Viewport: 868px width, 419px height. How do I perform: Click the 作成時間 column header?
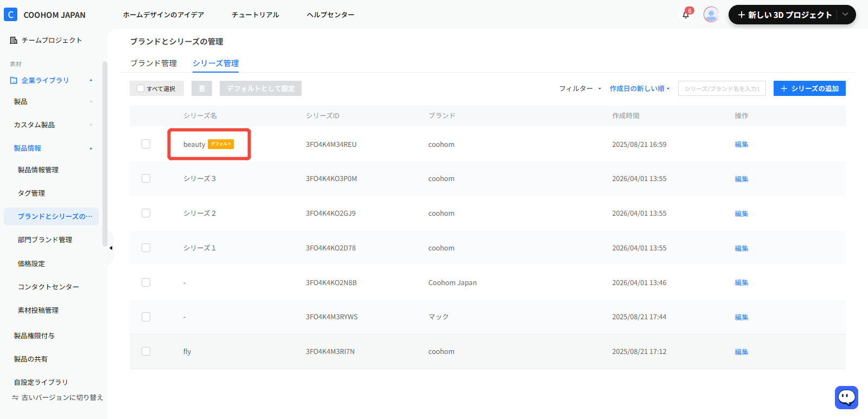626,115
